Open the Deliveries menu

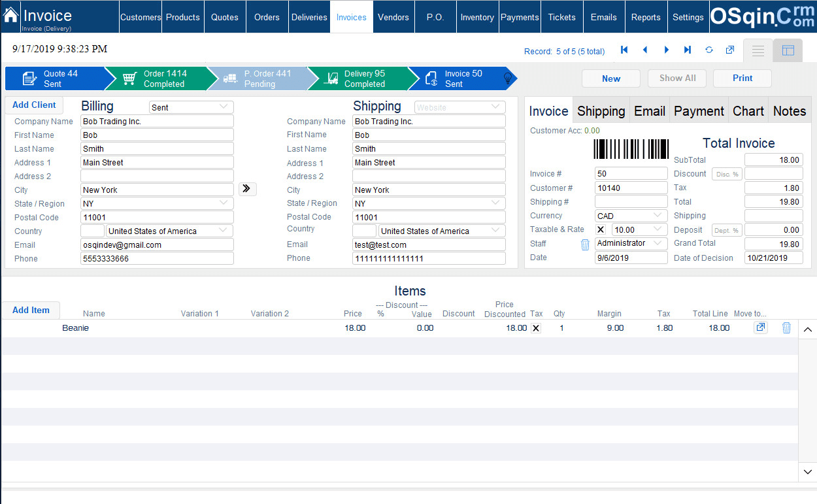309,17
